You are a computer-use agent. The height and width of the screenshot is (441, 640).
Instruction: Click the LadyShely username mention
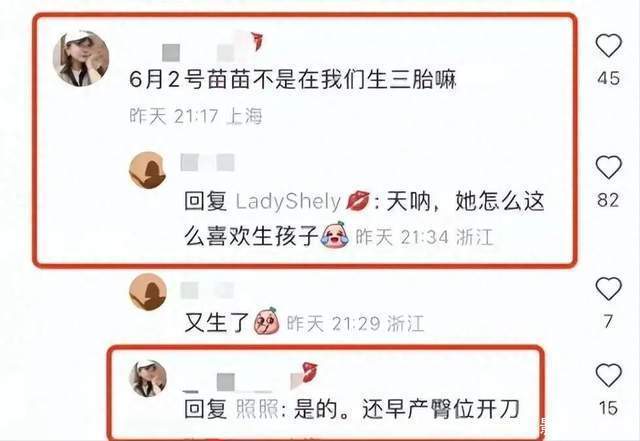[x=288, y=201]
